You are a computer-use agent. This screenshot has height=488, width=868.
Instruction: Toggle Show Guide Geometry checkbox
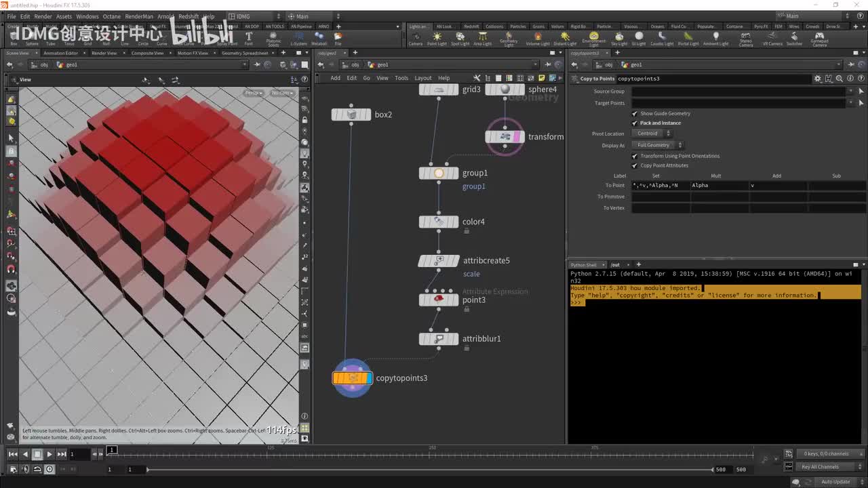tap(635, 114)
